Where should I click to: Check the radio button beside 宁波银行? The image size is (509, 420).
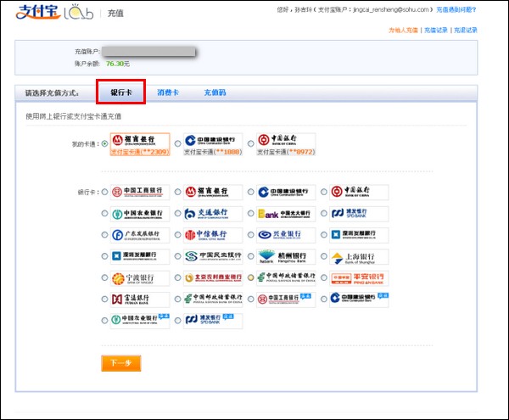pyautogui.click(x=104, y=277)
